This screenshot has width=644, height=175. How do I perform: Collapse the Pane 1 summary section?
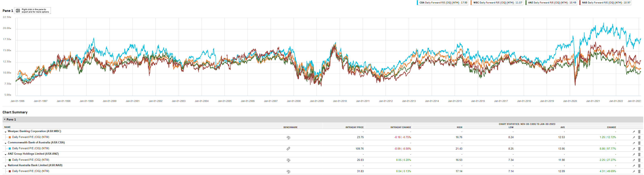coord(5,119)
